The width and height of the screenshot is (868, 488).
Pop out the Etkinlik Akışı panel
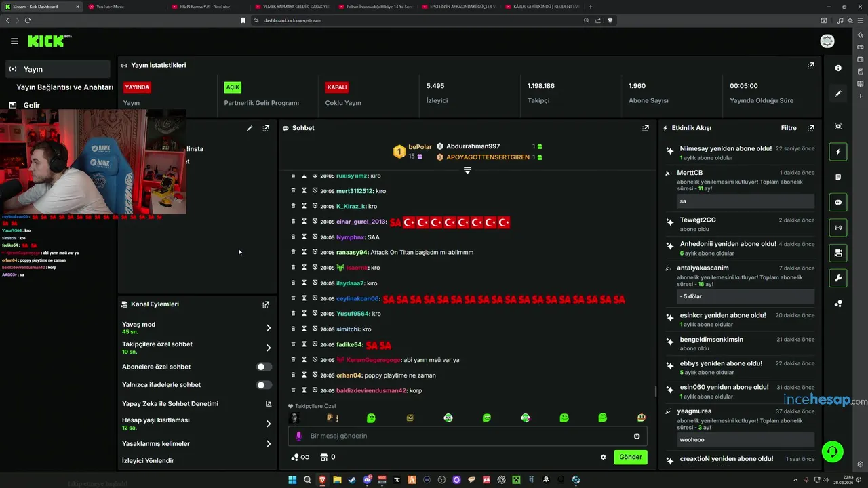810,128
